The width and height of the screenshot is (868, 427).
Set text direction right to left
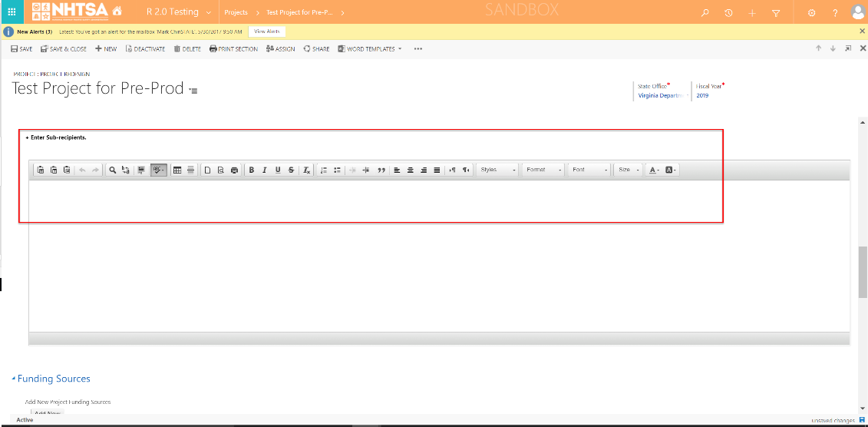tap(466, 170)
